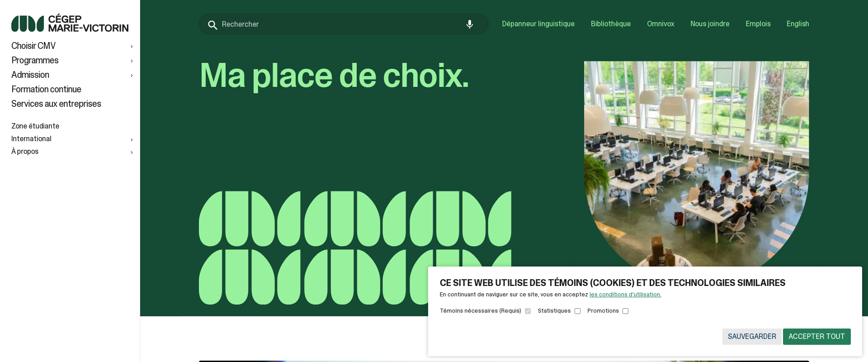Go to Services aux entreprises
The width and height of the screenshot is (868, 362).
tap(56, 104)
